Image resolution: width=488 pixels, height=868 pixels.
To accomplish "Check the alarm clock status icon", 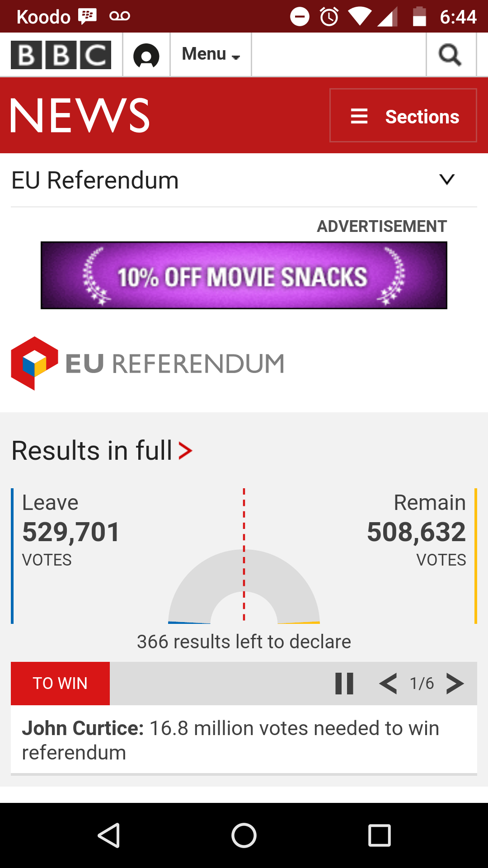I will [329, 17].
